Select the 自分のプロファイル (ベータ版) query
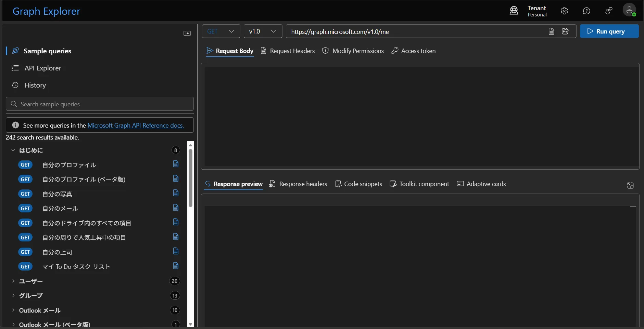The image size is (644, 329). pyautogui.click(x=84, y=180)
